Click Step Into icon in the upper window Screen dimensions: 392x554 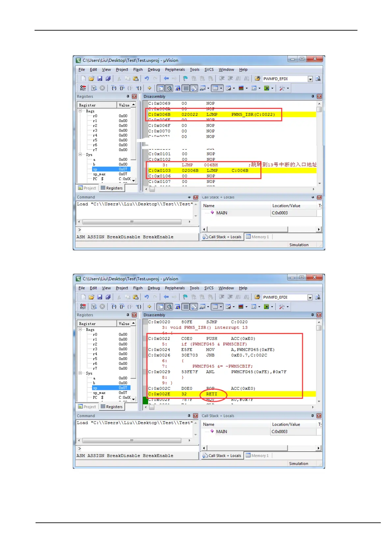(114, 88)
